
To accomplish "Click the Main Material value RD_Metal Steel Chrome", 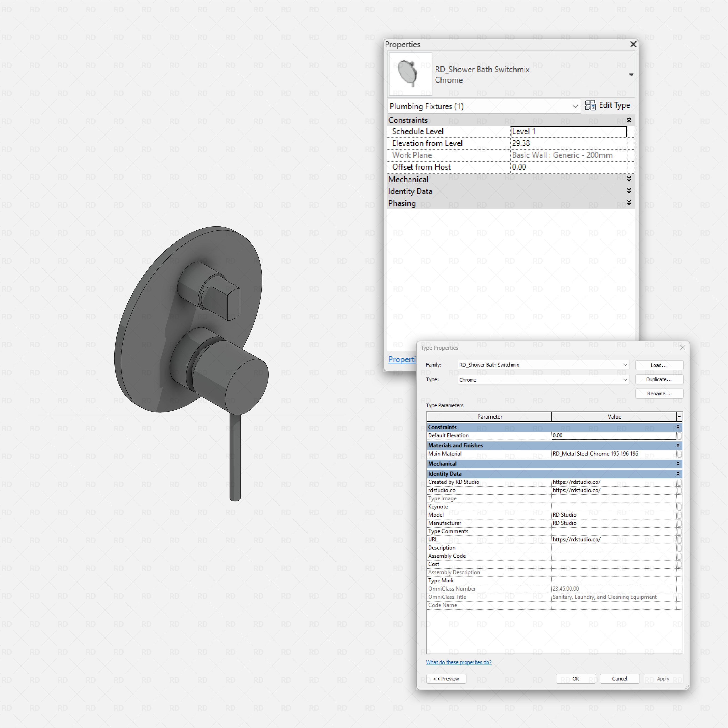I will (614, 454).
